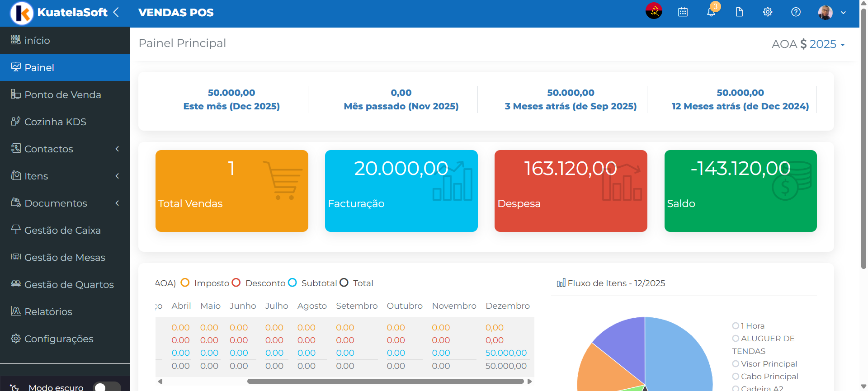
Task: Click the Angola flag language icon
Action: [654, 12]
